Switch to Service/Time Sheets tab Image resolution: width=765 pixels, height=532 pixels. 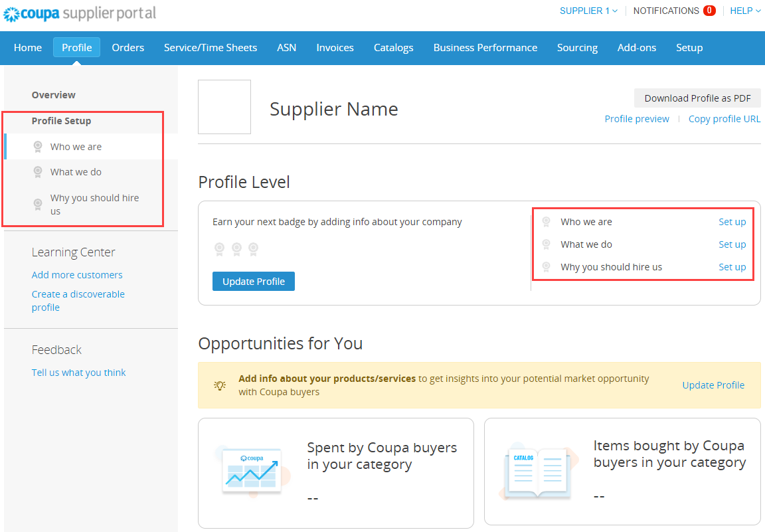211,47
